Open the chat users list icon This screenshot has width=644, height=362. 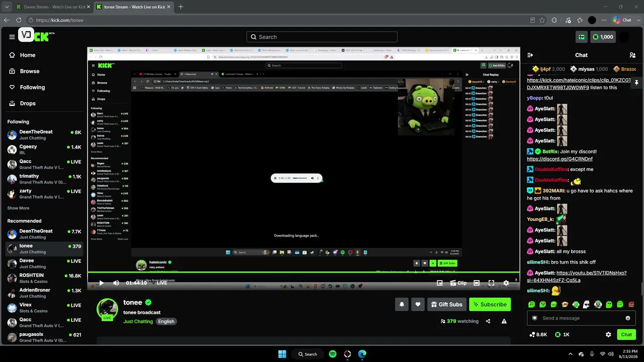[632, 55]
